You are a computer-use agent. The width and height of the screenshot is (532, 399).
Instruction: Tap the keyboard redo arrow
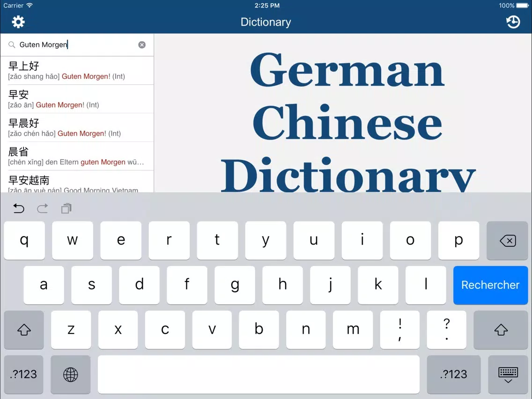[43, 208]
